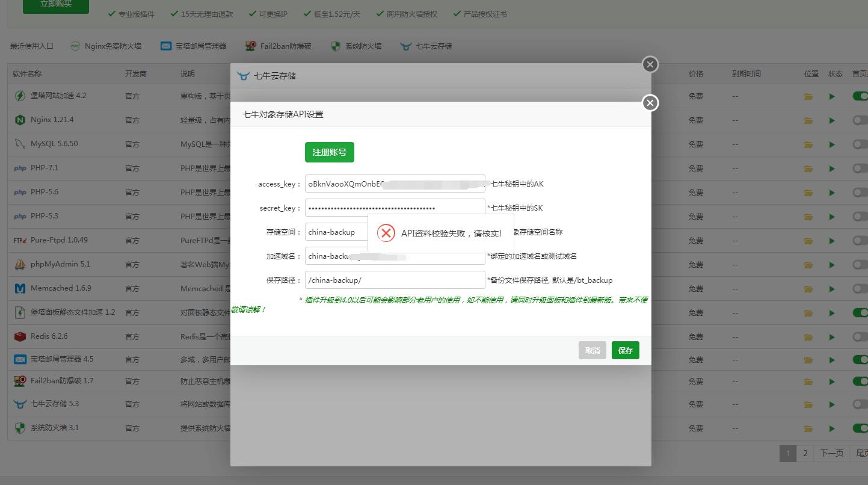
Task: Click the 价格 column header
Action: point(696,73)
